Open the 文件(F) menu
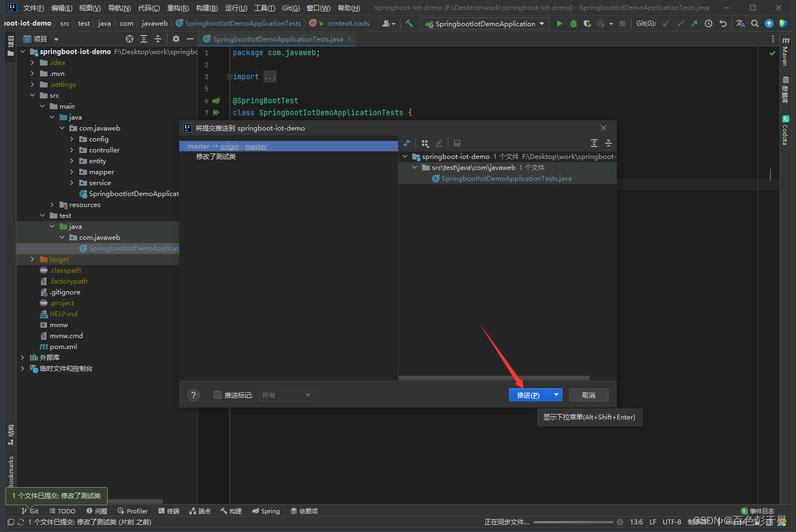The height and width of the screenshot is (532, 796). 33,8
